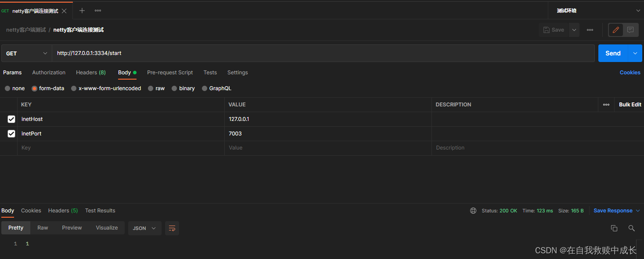Open the Test Results tab
Screen dimensions: 644x259
pos(100,211)
